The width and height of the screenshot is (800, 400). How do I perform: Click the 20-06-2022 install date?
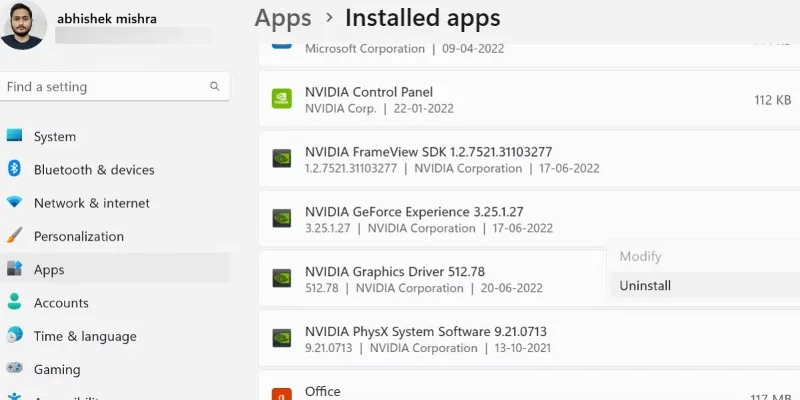(x=512, y=288)
